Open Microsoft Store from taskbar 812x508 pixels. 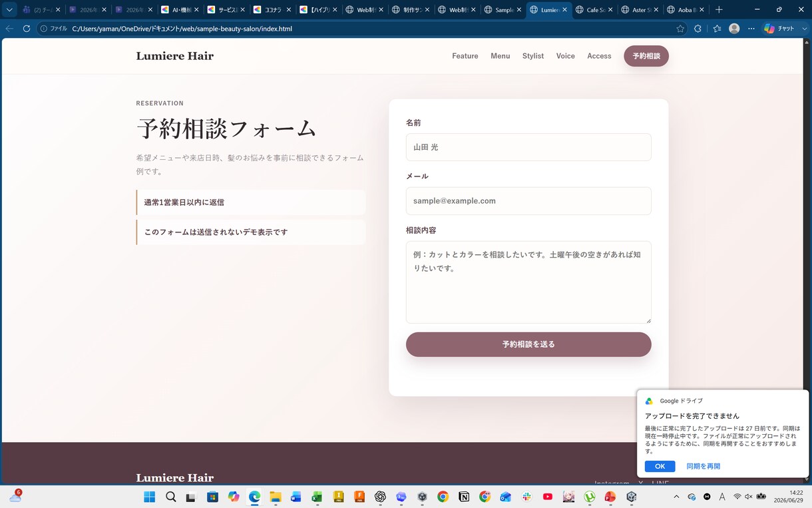(x=212, y=497)
